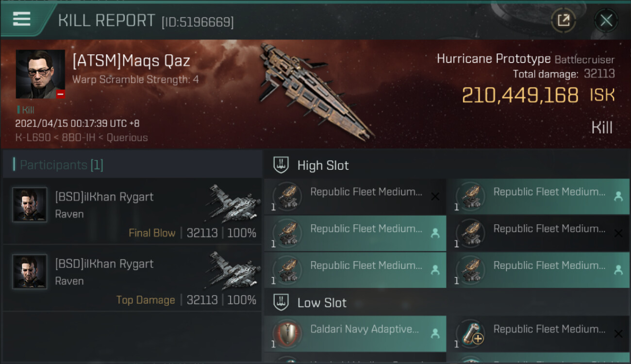Select the Top Damage participant row

tap(132, 278)
